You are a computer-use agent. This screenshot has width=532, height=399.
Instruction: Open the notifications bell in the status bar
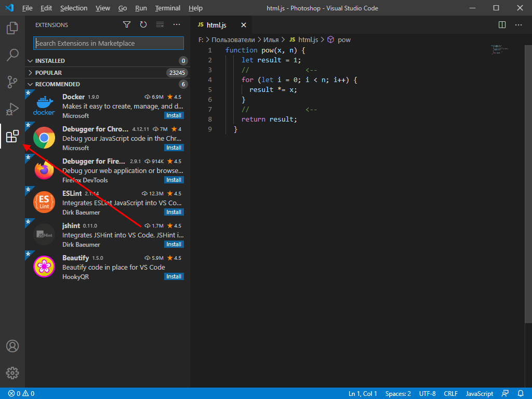point(522,393)
